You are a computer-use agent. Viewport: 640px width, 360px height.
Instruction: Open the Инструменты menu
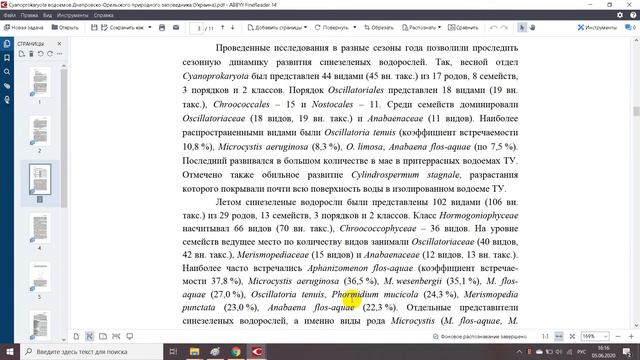(x=72, y=15)
